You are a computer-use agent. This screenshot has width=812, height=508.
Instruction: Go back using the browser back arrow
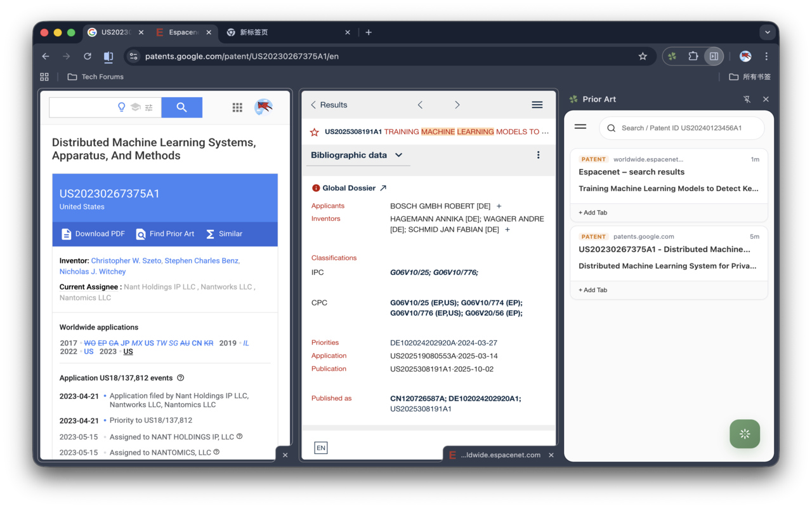click(46, 57)
